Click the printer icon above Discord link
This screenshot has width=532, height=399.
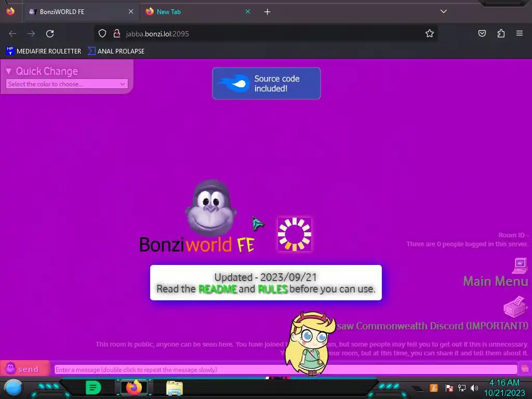(x=516, y=307)
